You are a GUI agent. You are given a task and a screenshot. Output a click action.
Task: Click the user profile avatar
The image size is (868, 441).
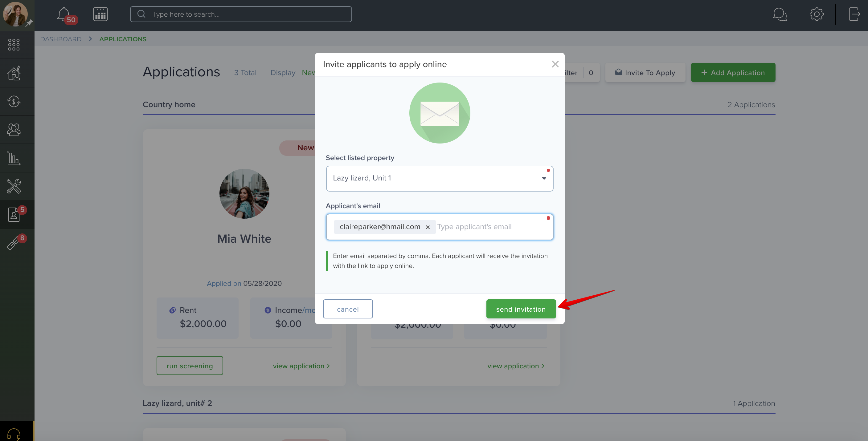click(x=15, y=14)
